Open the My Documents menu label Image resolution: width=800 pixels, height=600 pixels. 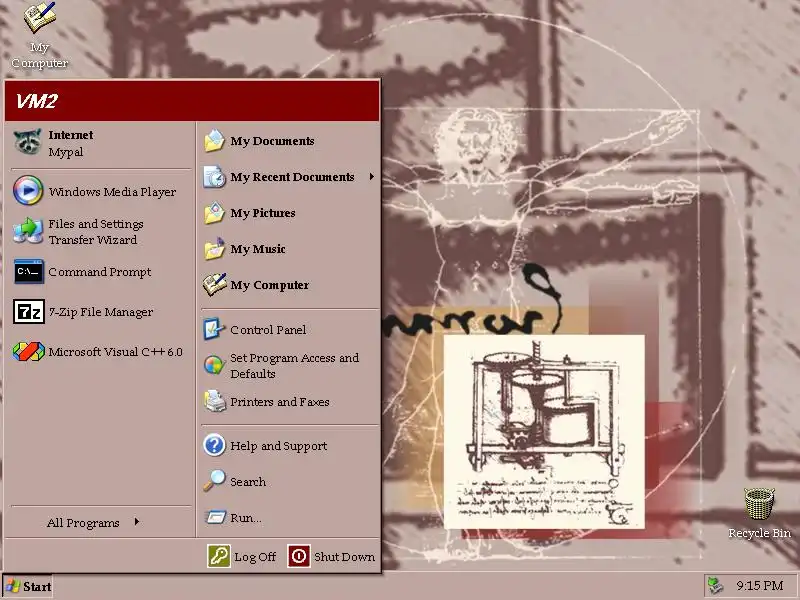pyautogui.click(x=272, y=141)
